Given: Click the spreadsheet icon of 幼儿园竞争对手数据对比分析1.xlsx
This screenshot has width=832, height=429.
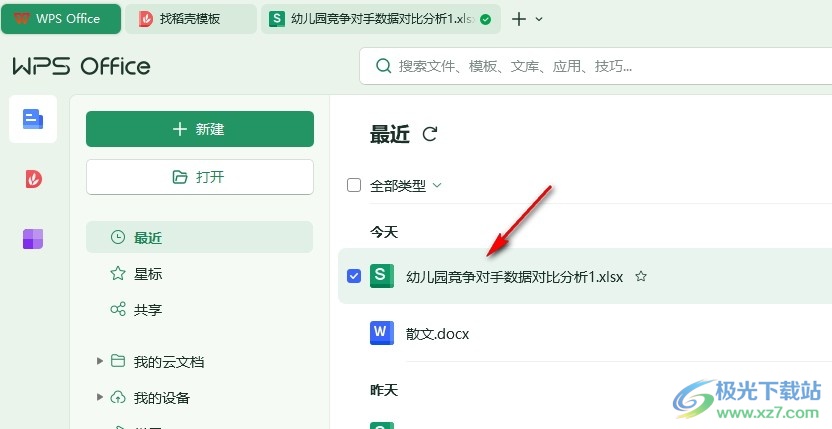Looking at the screenshot, I should [382, 276].
